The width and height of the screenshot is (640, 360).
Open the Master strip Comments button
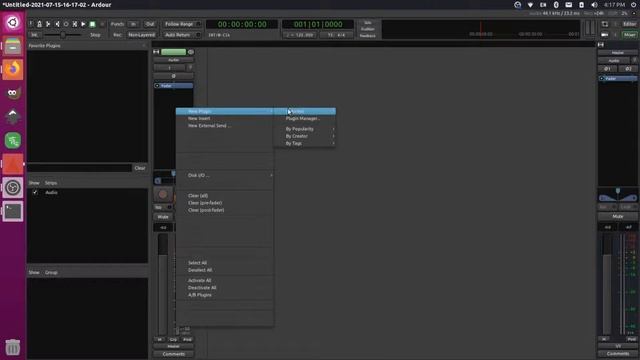pos(618,354)
